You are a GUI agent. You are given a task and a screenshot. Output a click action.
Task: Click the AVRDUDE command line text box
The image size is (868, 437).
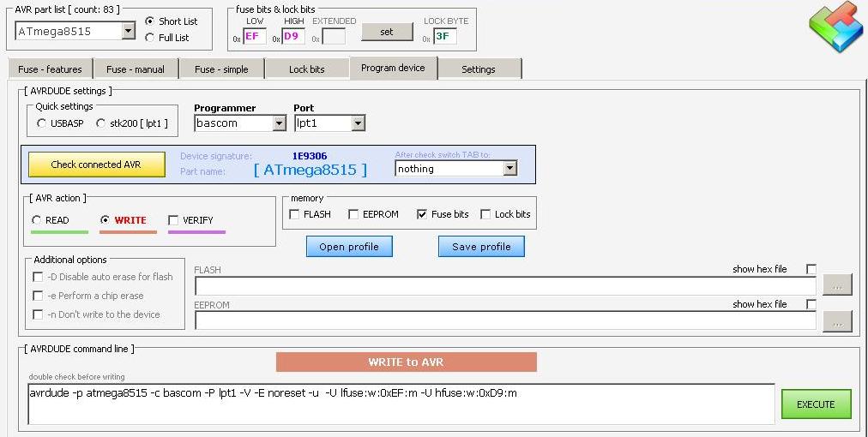click(x=401, y=404)
